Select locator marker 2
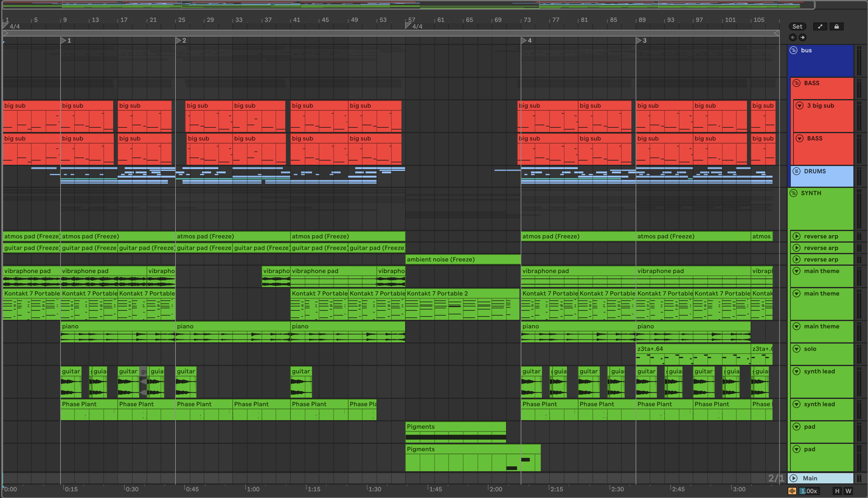This screenshot has width=868, height=498. [178, 40]
